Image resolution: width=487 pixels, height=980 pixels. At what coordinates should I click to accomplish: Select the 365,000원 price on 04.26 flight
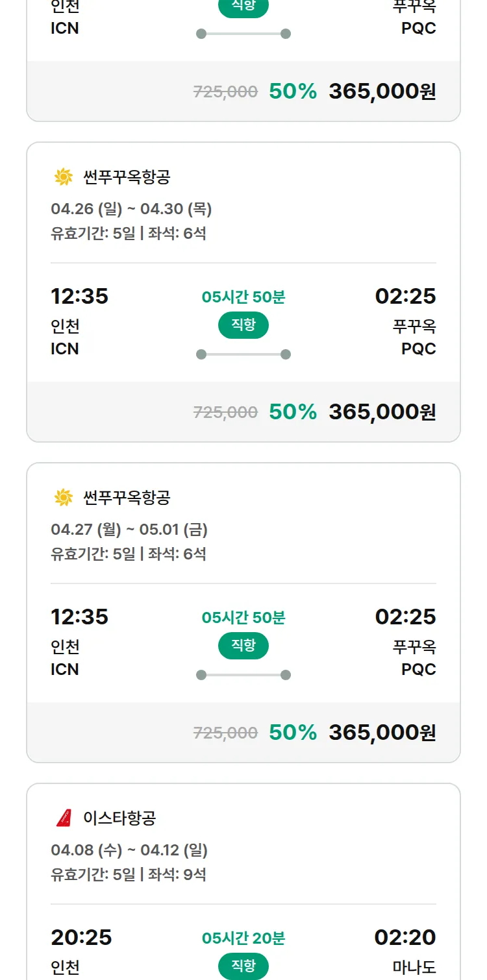coord(382,412)
